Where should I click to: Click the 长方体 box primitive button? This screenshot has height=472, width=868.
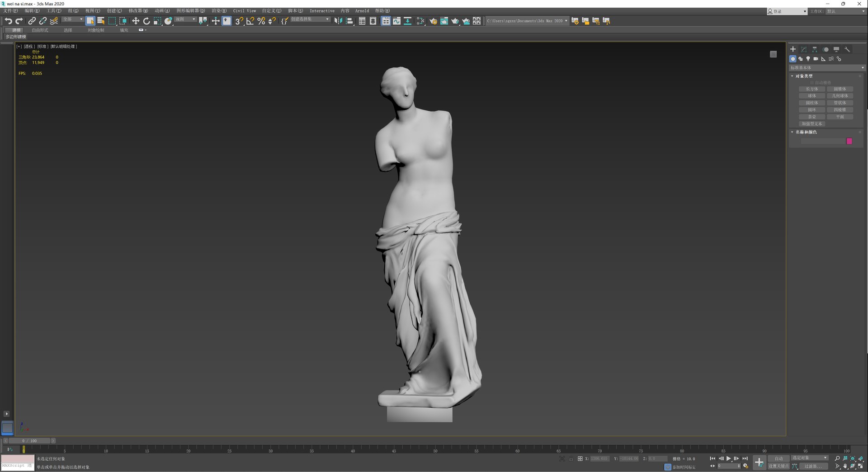[812, 89]
